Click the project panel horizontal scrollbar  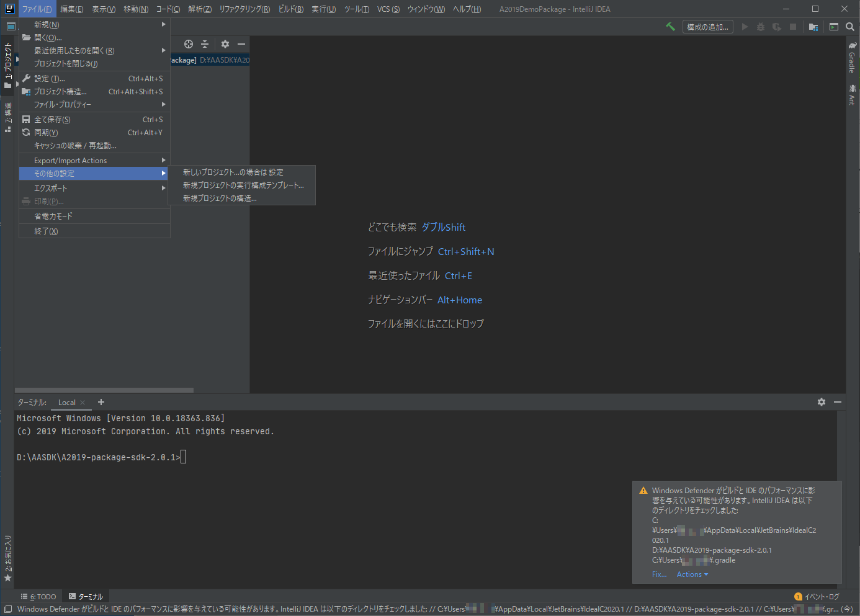104,390
